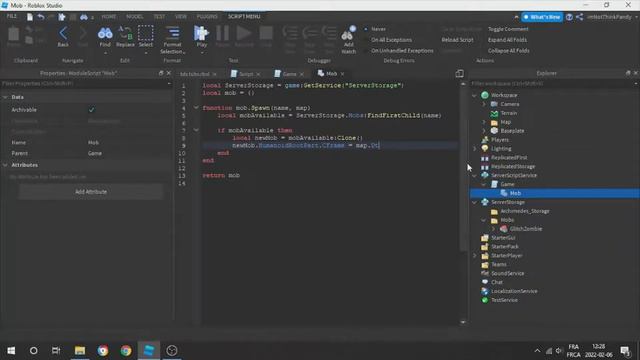The width and height of the screenshot is (640, 360).
Task: Open the help question-mark icon
Action: tap(569, 17)
